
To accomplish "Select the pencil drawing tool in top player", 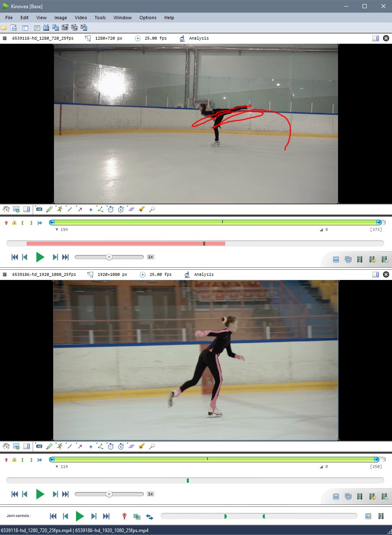I will click(49, 209).
